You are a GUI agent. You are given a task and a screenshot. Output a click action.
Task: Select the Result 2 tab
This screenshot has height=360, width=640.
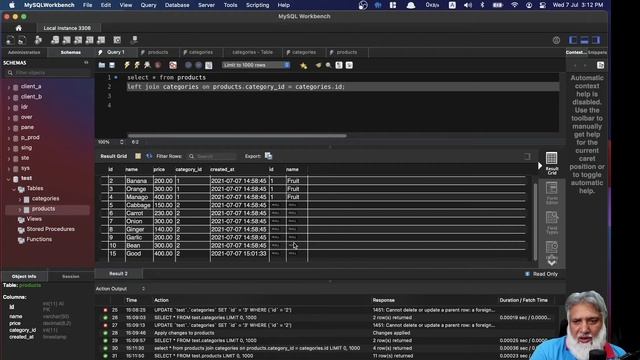(x=118, y=274)
